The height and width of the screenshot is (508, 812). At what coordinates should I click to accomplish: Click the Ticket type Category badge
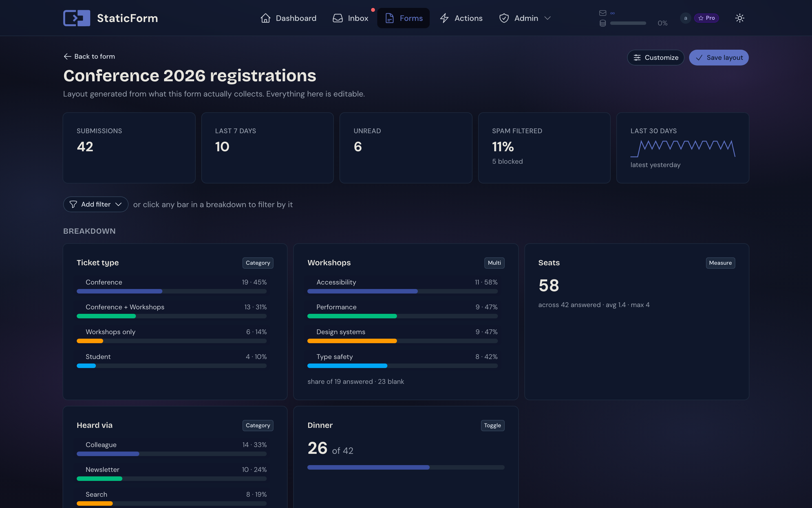tap(258, 263)
